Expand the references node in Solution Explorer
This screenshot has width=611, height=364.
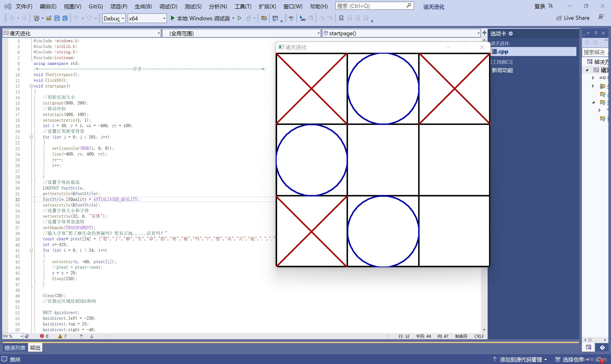click(593, 78)
